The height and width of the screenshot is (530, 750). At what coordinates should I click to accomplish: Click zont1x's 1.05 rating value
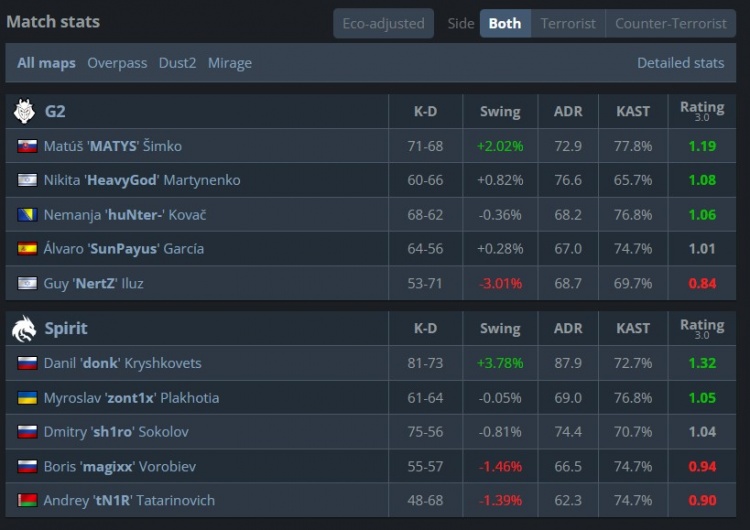[702, 398]
